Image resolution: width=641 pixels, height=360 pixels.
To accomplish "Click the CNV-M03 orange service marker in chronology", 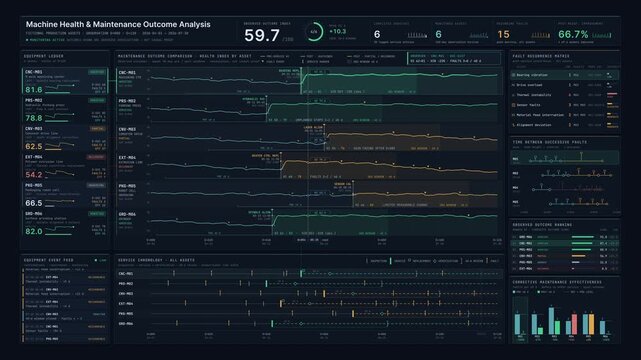I will point(325,293).
